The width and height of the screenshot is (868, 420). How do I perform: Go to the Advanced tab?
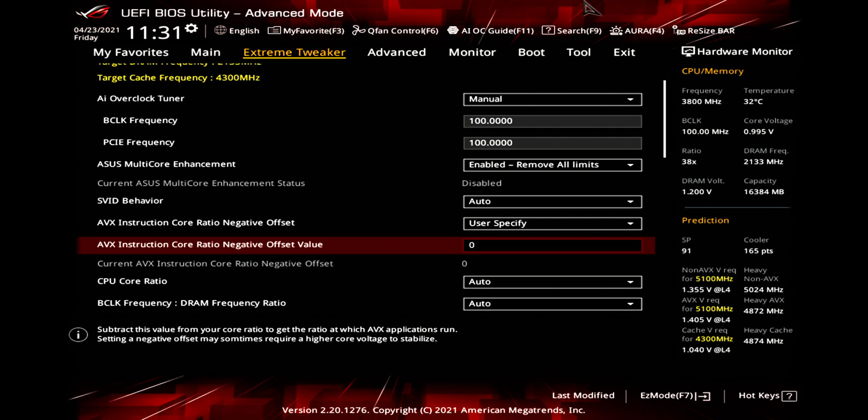click(397, 52)
